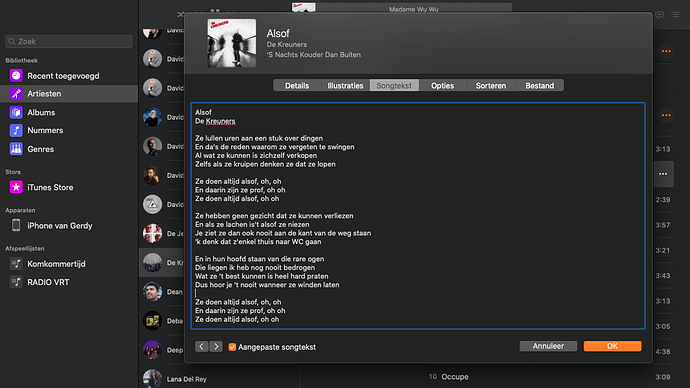Click the Afspeellijsten section header

click(25, 249)
